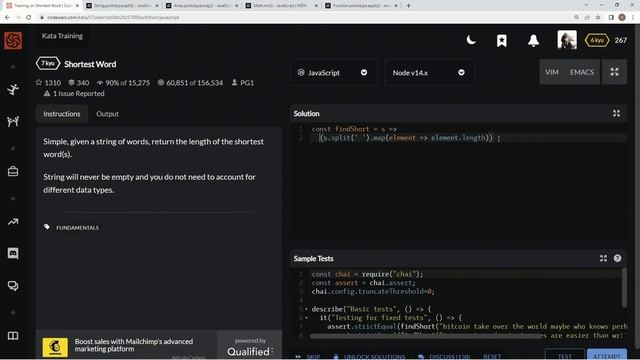Viewport: 640px width, 360px height.
Task: Open Sample Tests help question icon
Action: (x=617, y=258)
